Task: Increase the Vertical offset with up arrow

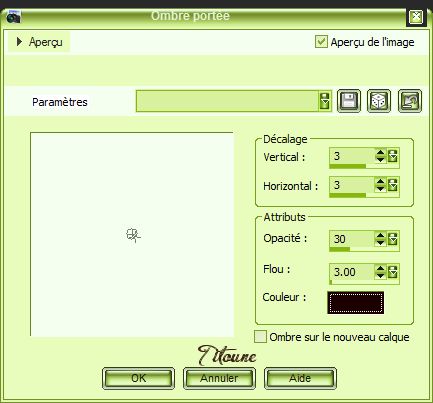Action: pyautogui.click(x=380, y=153)
